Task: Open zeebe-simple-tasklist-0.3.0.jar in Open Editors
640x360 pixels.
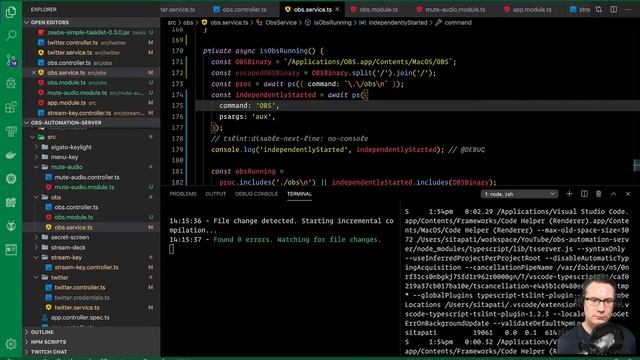Action: click(x=91, y=32)
